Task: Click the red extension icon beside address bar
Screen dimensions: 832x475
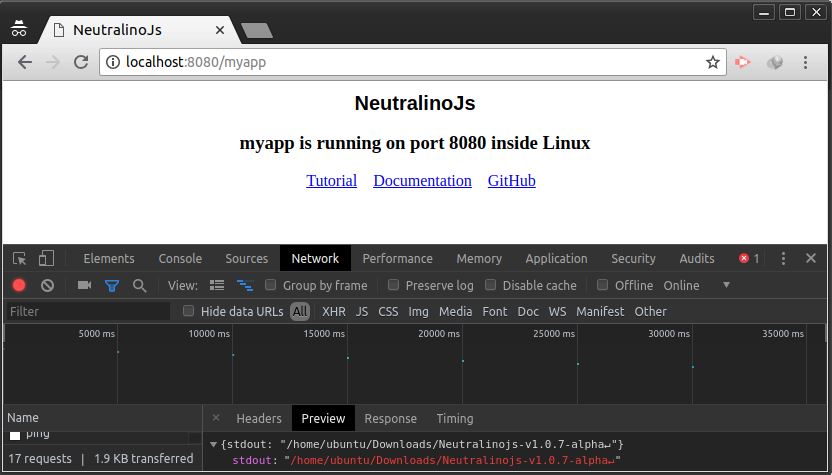Action: 742,62
